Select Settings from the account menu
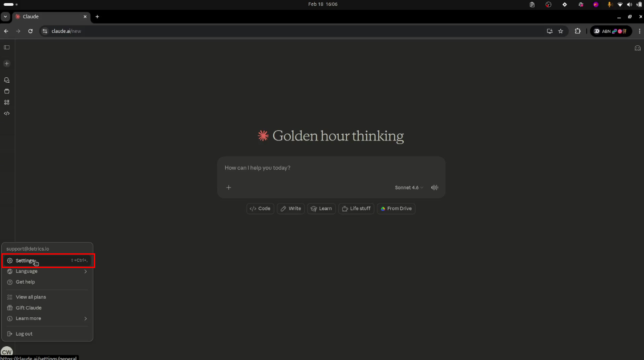 coord(25,260)
